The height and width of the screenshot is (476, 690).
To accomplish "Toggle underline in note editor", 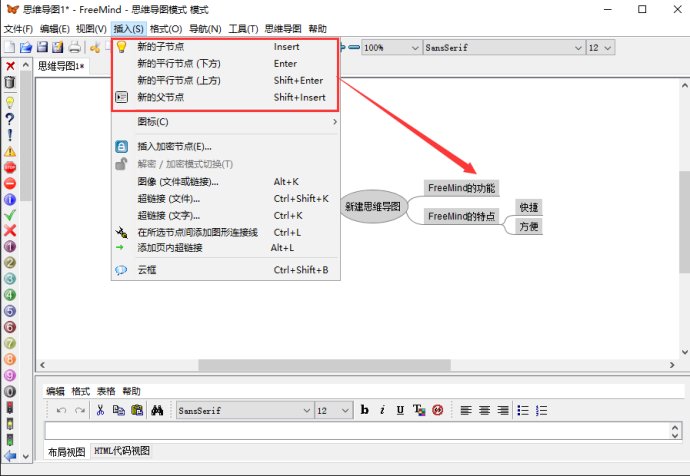I will click(x=400, y=410).
